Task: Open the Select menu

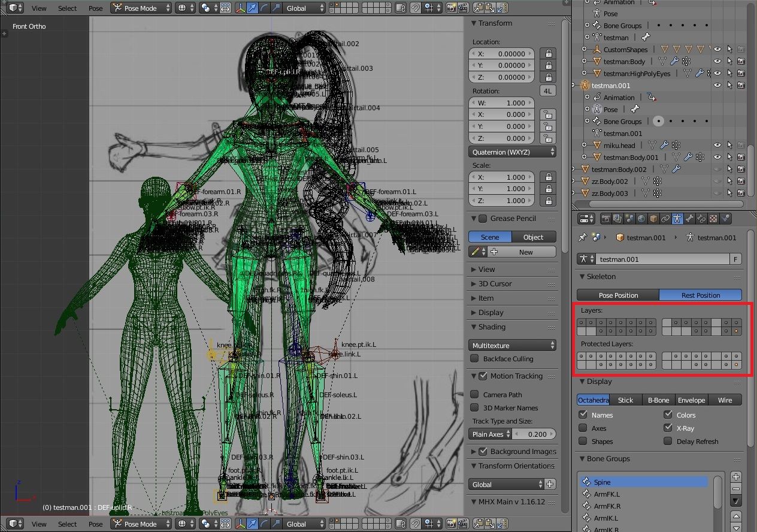Action: [66, 8]
